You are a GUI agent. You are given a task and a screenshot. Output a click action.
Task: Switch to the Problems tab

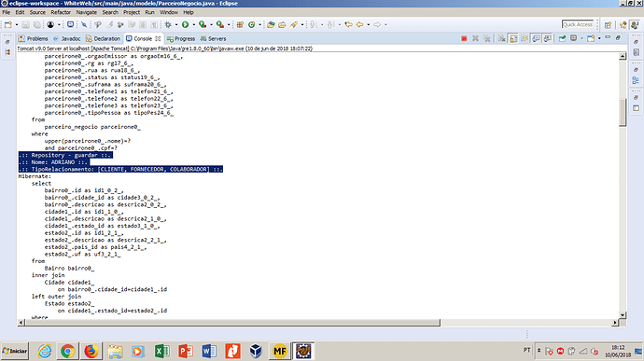pyautogui.click(x=34, y=38)
